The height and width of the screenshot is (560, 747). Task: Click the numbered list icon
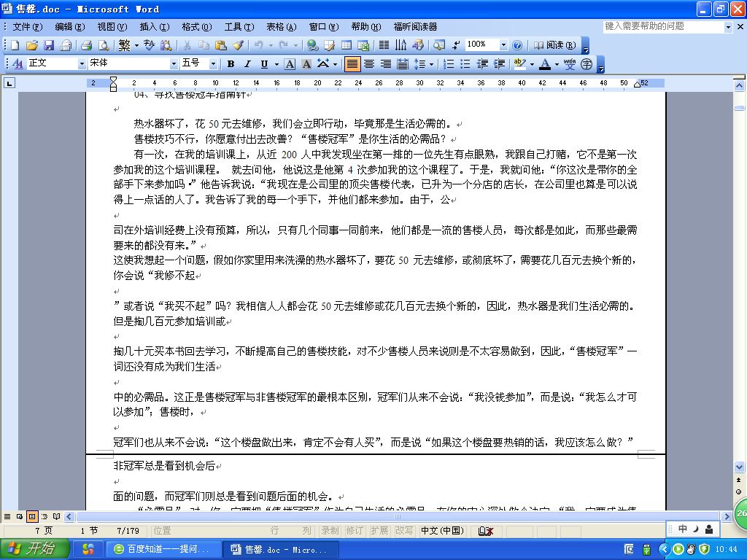coord(449,64)
